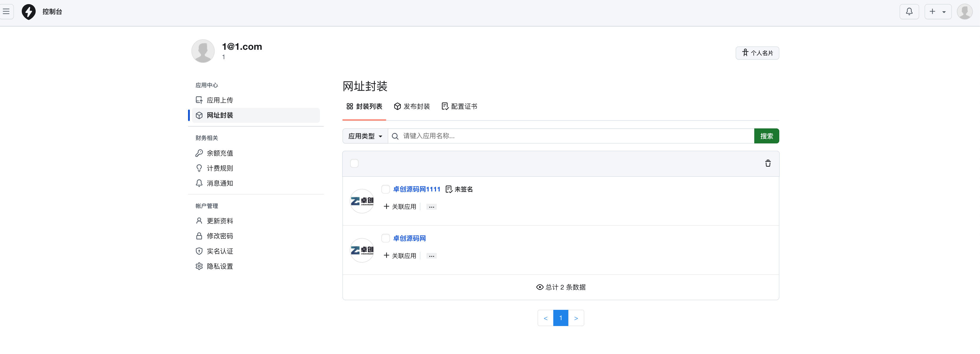Viewport: 980px width, 354px height.
Task: Open the ellipsis menu for second 卓创源码网 entry
Action: point(431,256)
